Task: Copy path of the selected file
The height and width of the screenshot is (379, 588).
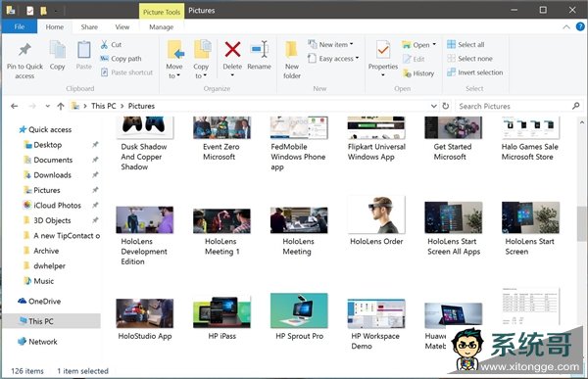Action: click(121, 59)
